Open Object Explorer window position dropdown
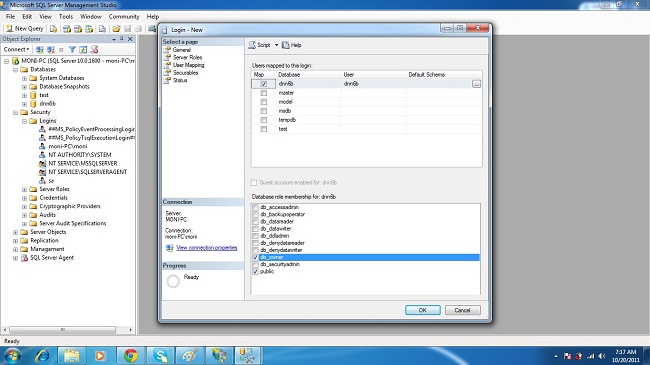 (114, 39)
